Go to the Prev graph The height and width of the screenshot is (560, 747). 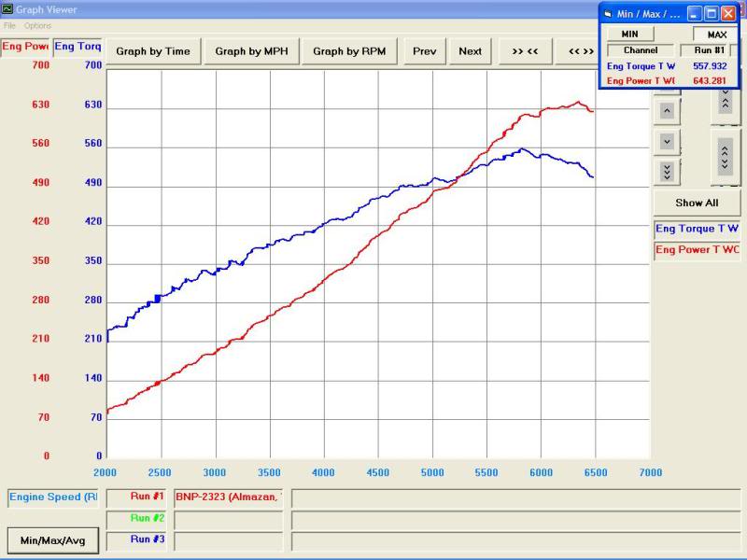coord(425,51)
